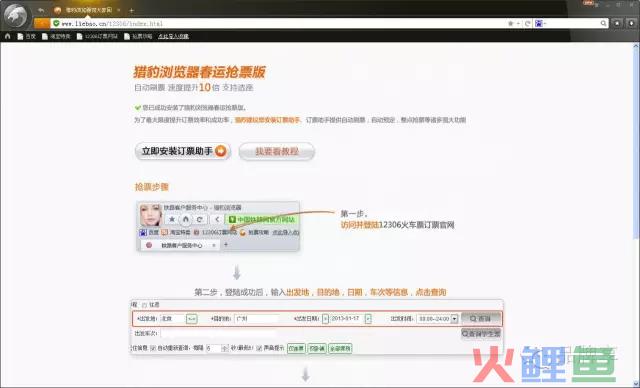
Task: Open the home page icon in bookmarks bar
Action: 7,36
